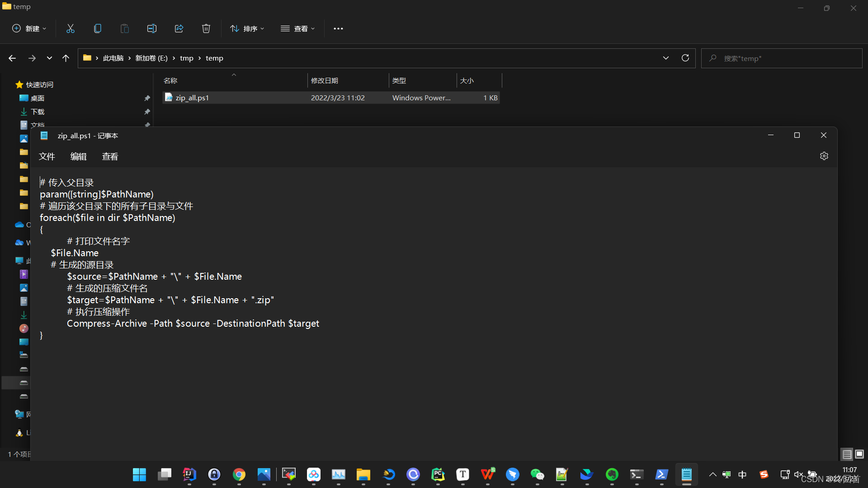Open WPS Office from the taskbar
Image resolution: width=868 pixels, height=488 pixels.
click(488, 474)
